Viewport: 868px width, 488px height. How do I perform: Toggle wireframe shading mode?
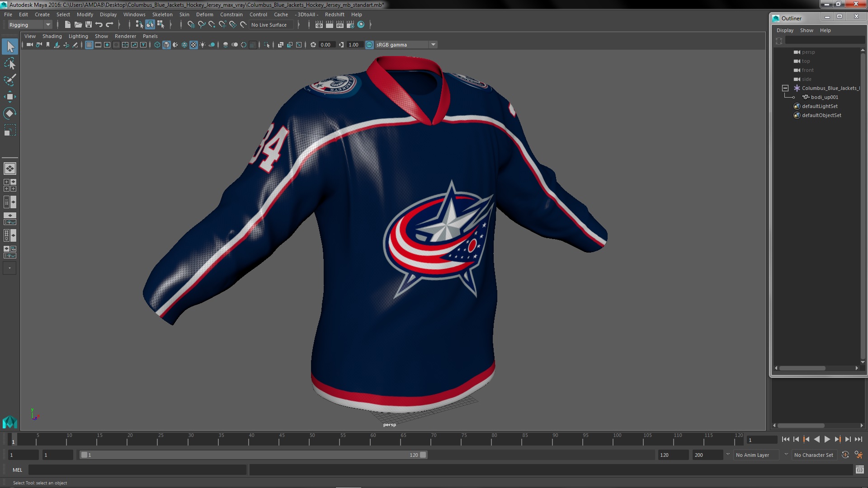[x=157, y=45]
